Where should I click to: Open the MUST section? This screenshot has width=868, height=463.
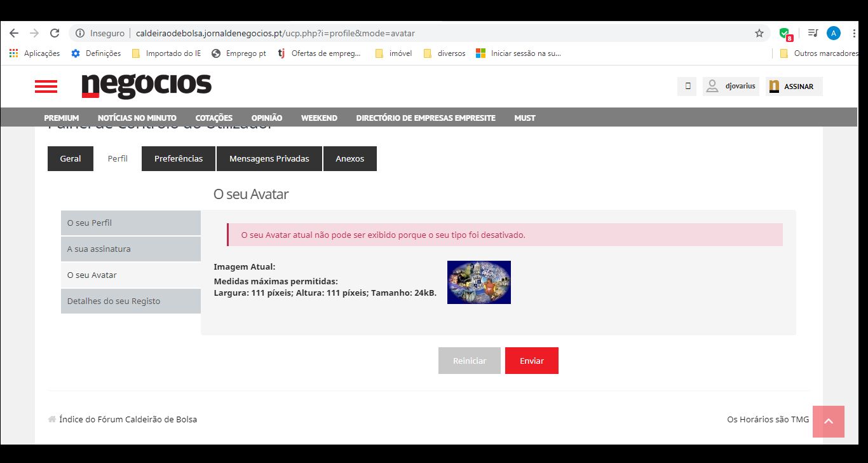pyautogui.click(x=525, y=118)
